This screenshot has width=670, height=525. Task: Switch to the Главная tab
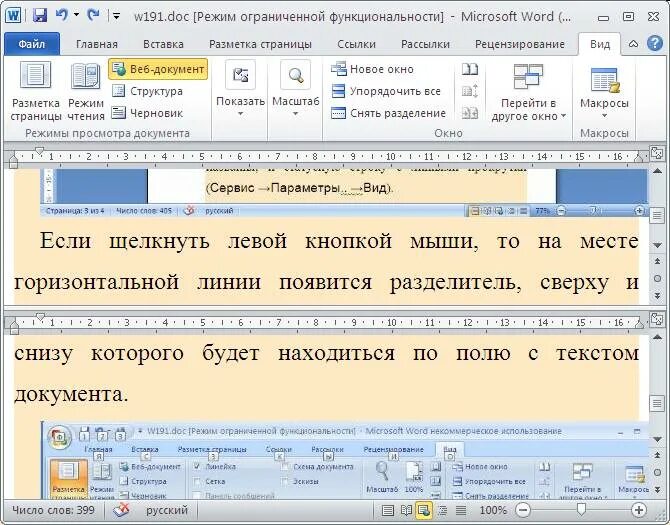[97, 44]
